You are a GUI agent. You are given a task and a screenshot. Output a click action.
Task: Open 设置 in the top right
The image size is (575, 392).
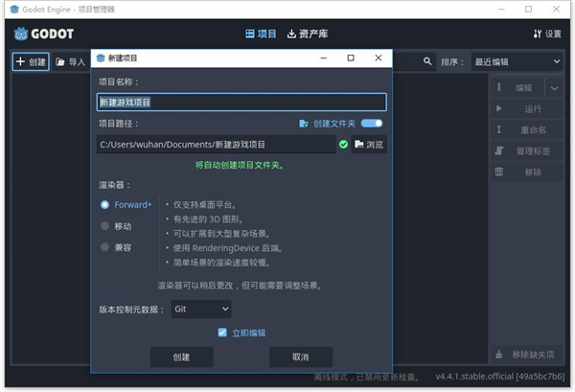[547, 34]
